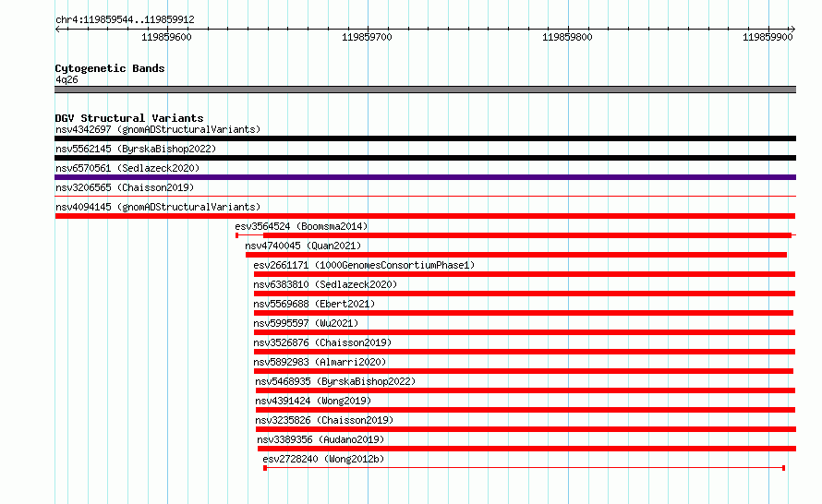The image size is (822, 504).
Task: Click red bar under the esv3564524 label
Action: tap(526, 235)
